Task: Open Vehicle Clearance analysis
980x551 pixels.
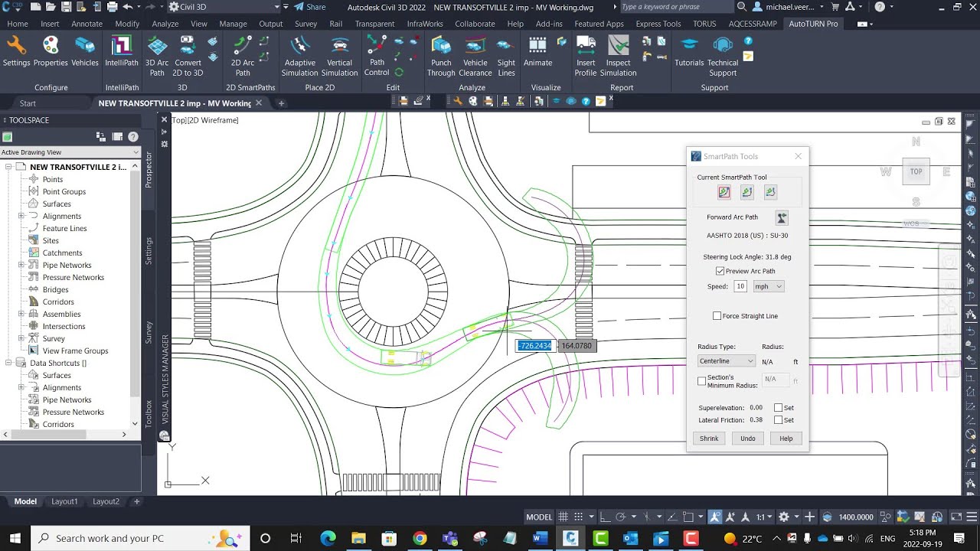Action: click(x=475, y=57)
